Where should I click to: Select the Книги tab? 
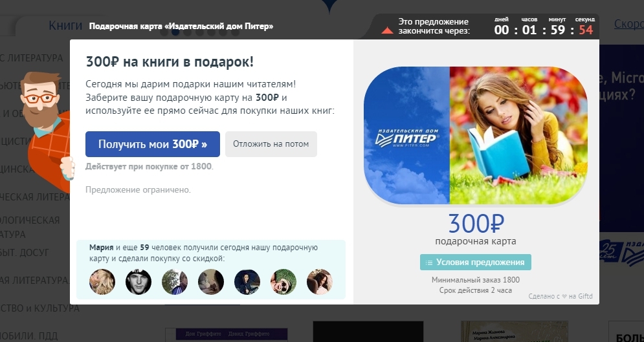(65, 25)
